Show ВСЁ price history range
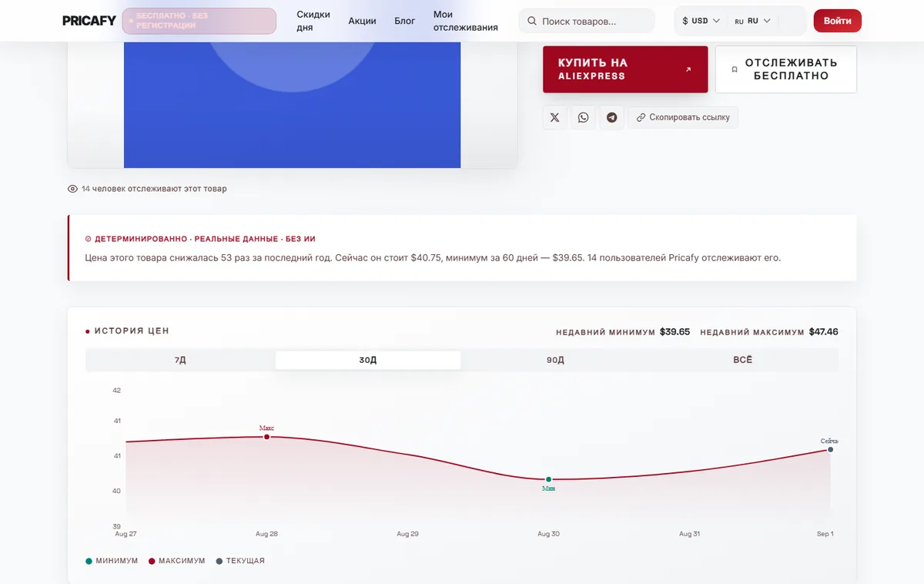The width and height of the screenshot is (924, 584). pyautogui.click(x=743, y=360)
